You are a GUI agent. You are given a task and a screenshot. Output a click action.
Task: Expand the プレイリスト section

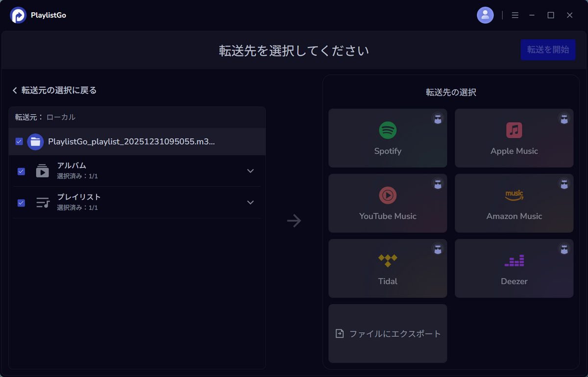(250, 202)
